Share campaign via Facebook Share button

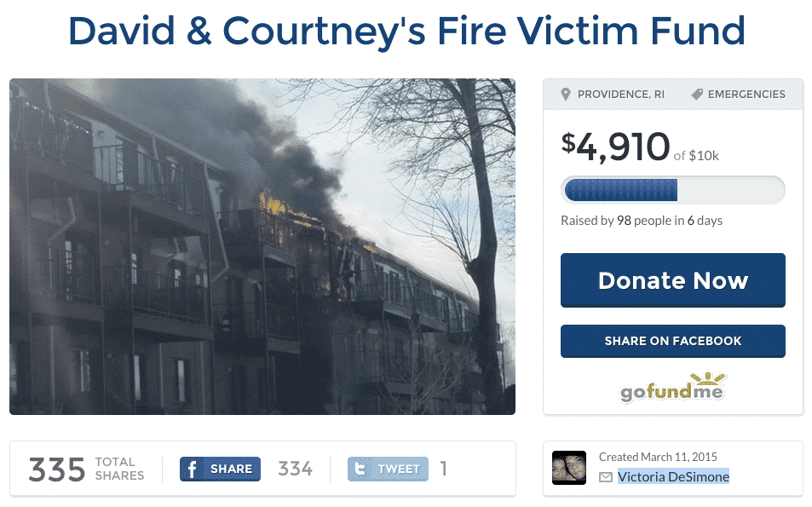tap(220, 470)
